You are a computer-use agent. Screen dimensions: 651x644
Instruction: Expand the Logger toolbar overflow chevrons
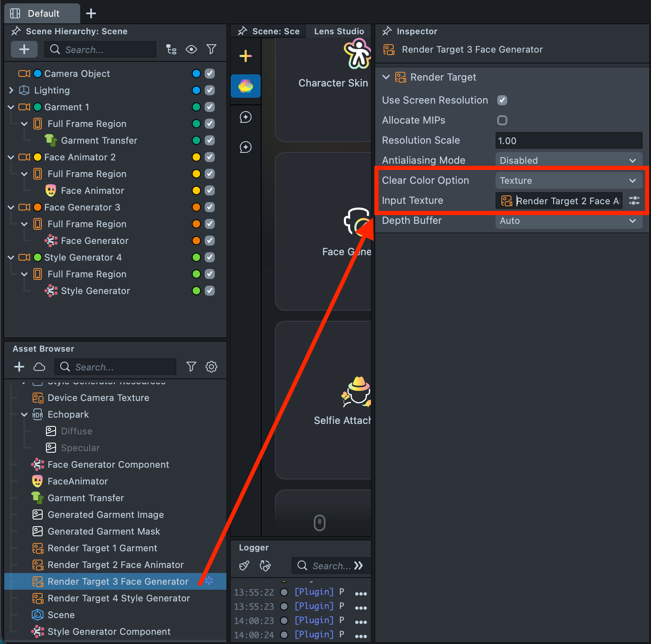[x=359, y=565]
